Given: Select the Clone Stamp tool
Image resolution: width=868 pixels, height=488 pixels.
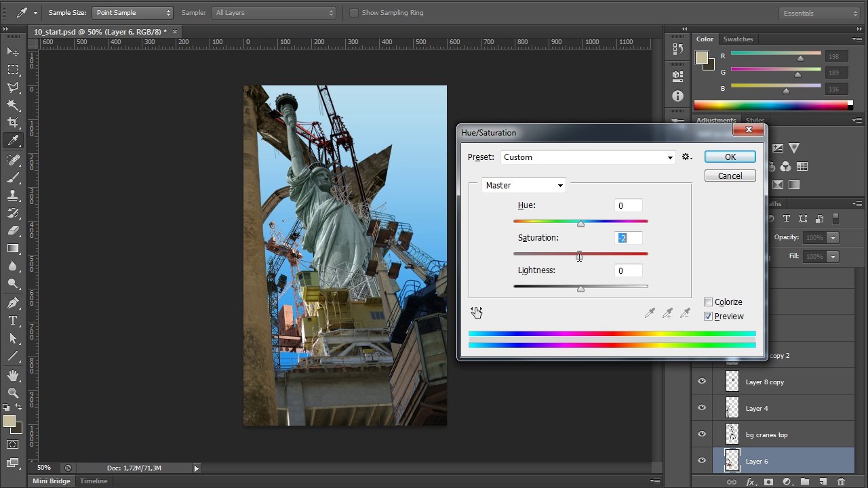Looking at the screenshot, I should click(13, 195).
